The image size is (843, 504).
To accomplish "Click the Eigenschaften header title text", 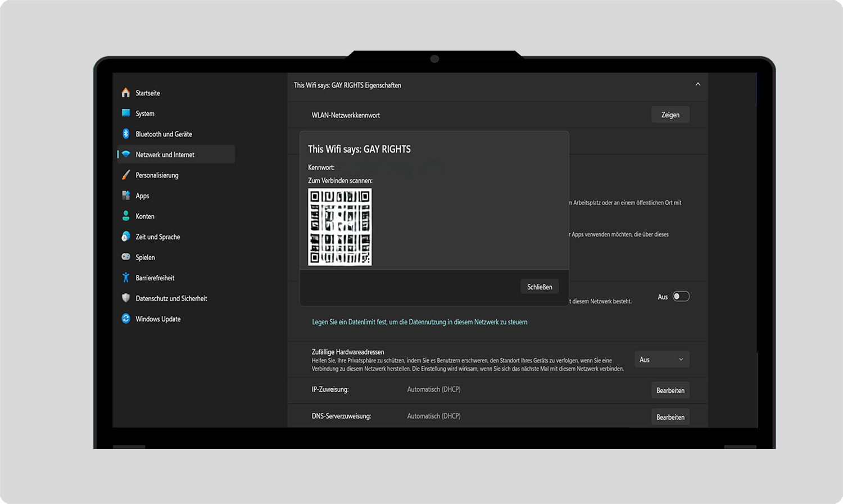I will pos(347,85).
